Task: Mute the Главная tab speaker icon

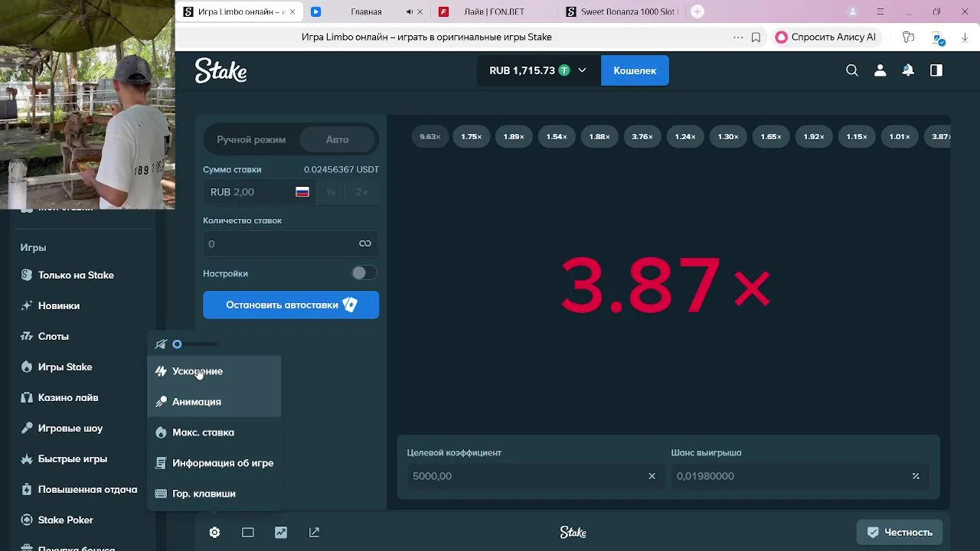Action: pos(409,12)
